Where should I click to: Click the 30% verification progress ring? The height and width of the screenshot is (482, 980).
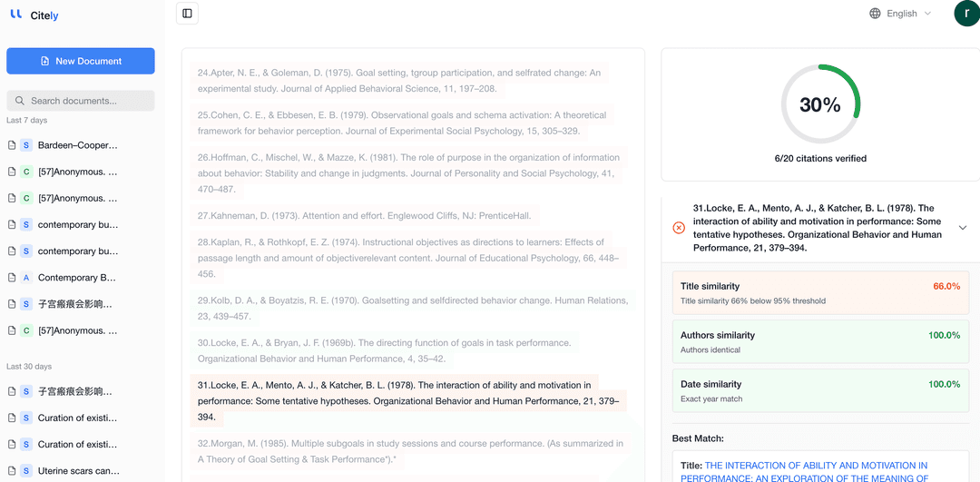pyautogui.click(x=819, y=104)
